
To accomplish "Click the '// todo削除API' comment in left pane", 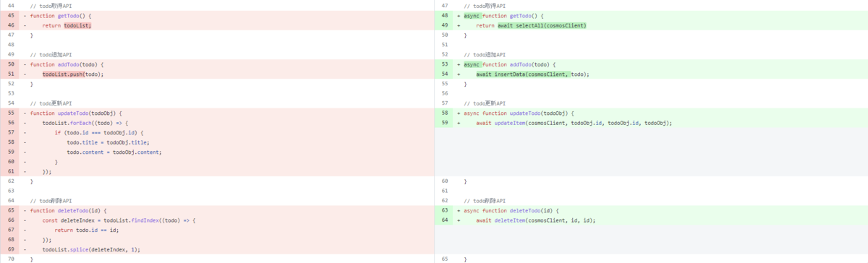I will pyautogui.click(x=51, y=200).
